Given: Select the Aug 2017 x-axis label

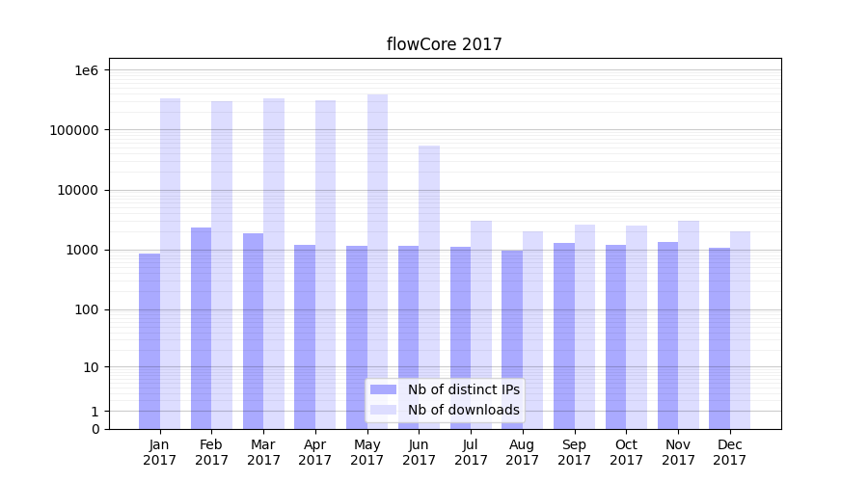Looking at the screenshot, I should (522, 452).
